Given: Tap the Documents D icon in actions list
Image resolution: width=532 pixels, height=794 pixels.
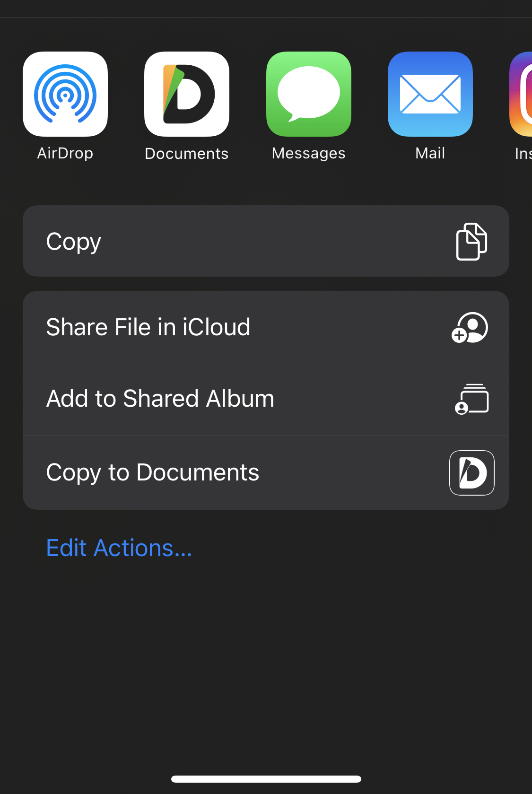Looking at the screenshot, I should pyautogui.click(x=472, y=473).
